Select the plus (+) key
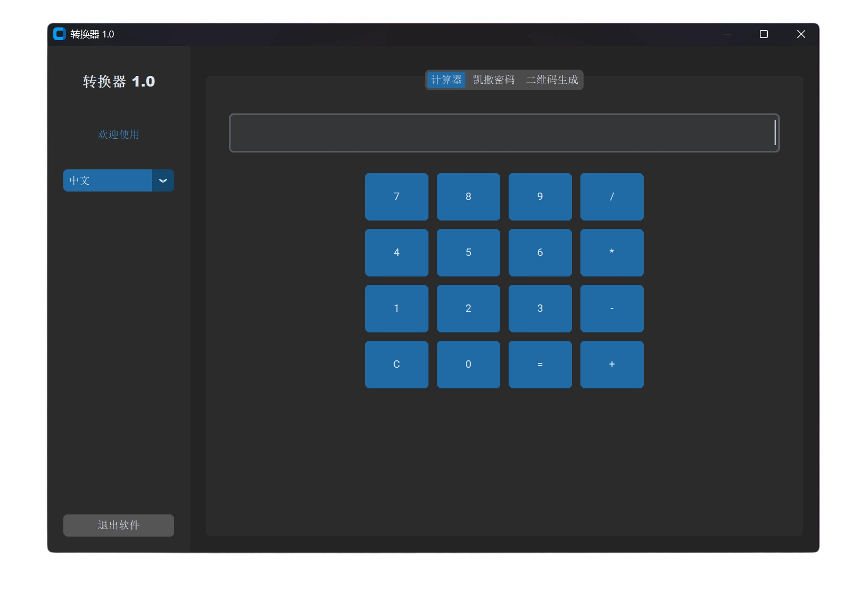This screenshot has height=602, width=868. tap(612, 365)
